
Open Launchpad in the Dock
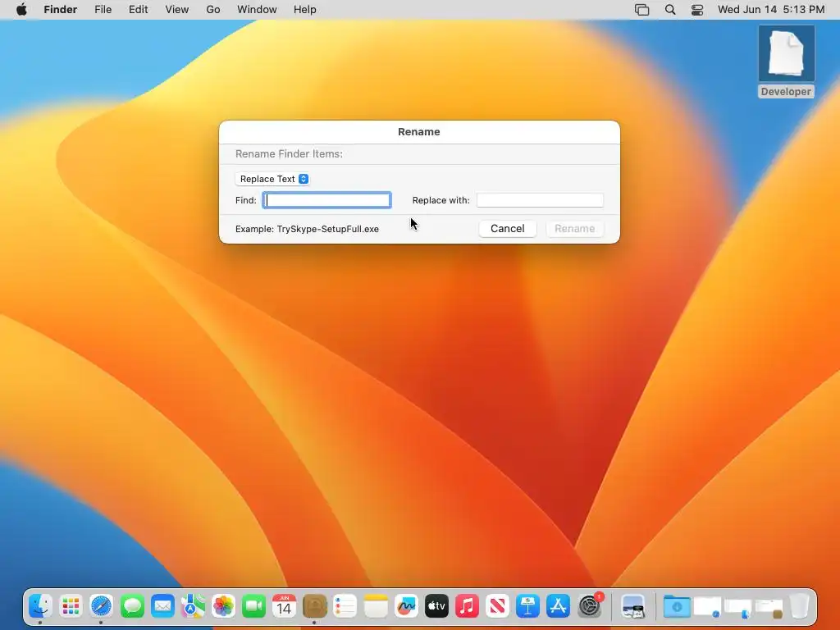tap(71, 606)
